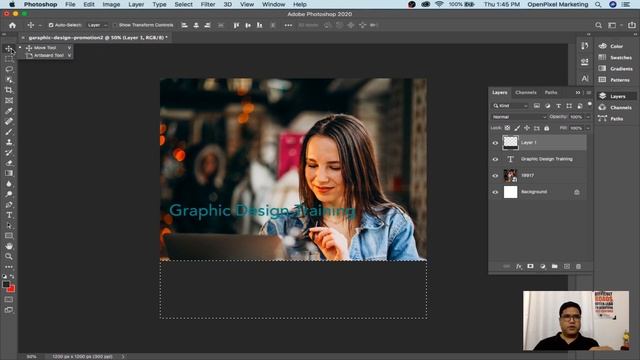640x360 pixels.
Task: Open the Swatches panel button
Action: [x=616, y=58]
